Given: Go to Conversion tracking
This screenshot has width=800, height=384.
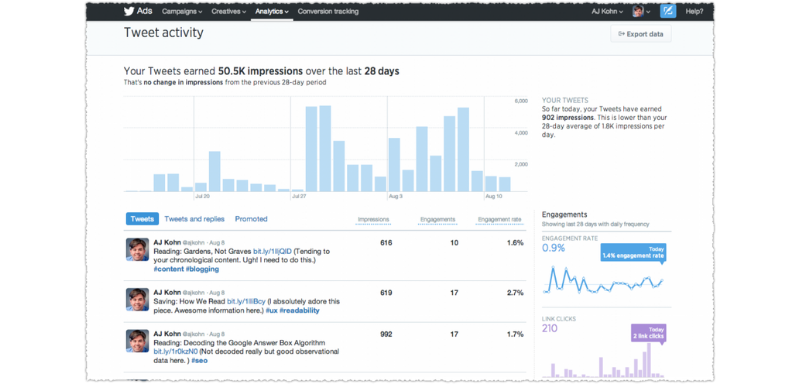Looking at the screenshot, I should (x=328, y=11).
